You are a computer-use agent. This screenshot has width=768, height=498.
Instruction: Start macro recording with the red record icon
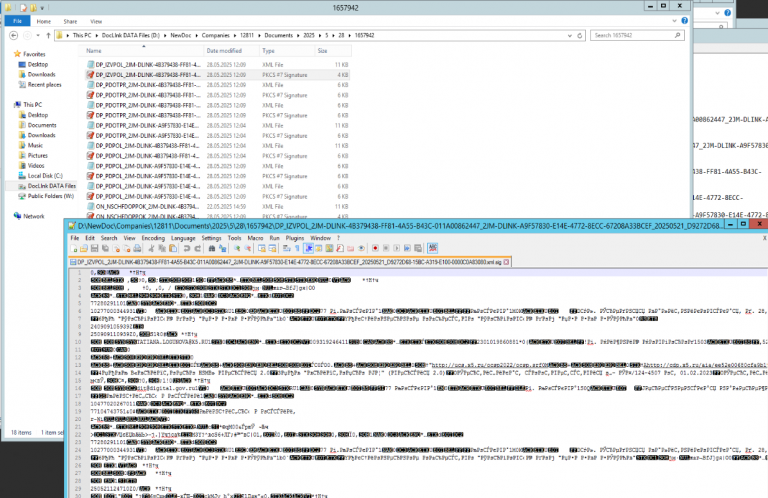click(376, 248)
